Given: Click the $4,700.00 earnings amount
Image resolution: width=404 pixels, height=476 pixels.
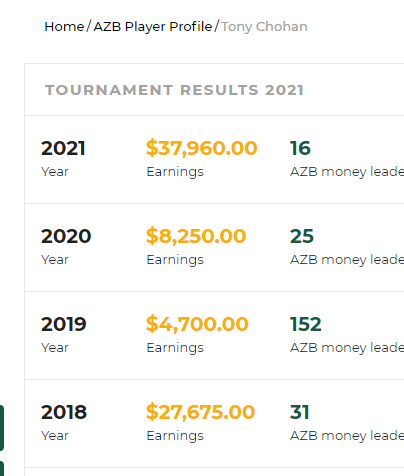Looking at the screenshot, I should 197,324.
